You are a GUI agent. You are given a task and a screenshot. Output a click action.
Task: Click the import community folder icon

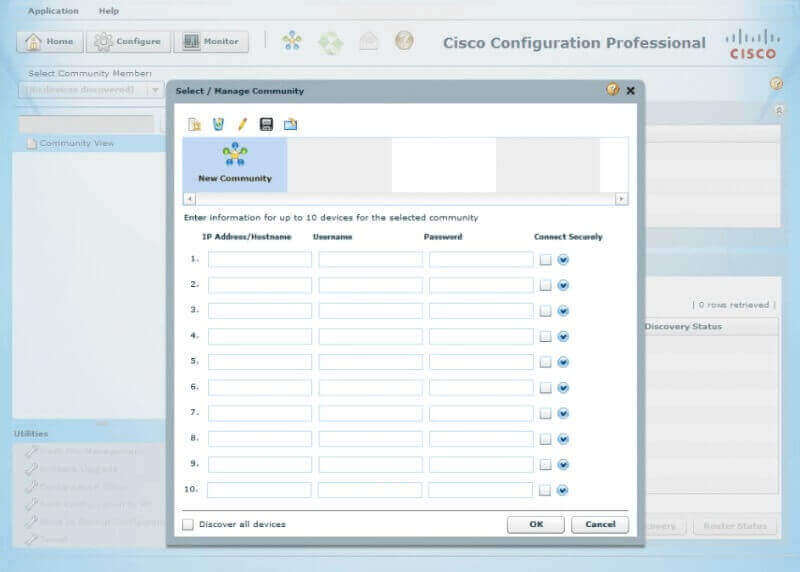[291, 124]
